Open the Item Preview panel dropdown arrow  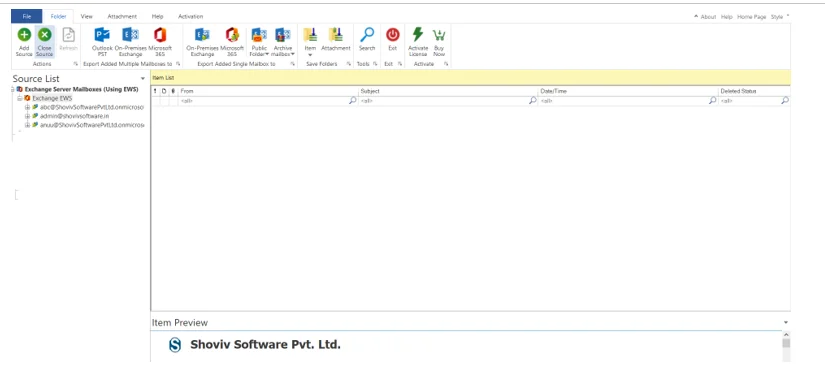(x=786, y=323)
